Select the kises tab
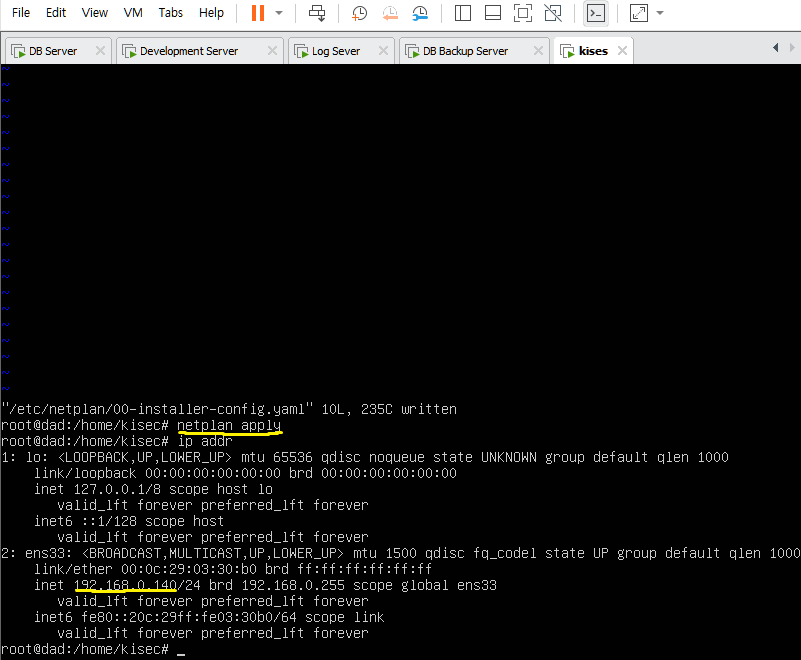 coord(593,51)
